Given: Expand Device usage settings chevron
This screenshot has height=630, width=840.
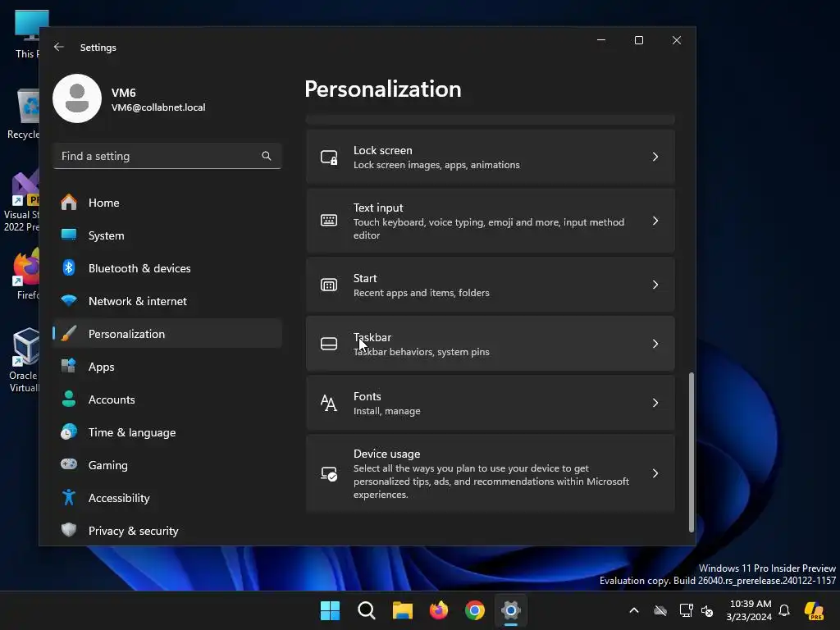Looking at the screenshot, I should (x=655, y=473).
